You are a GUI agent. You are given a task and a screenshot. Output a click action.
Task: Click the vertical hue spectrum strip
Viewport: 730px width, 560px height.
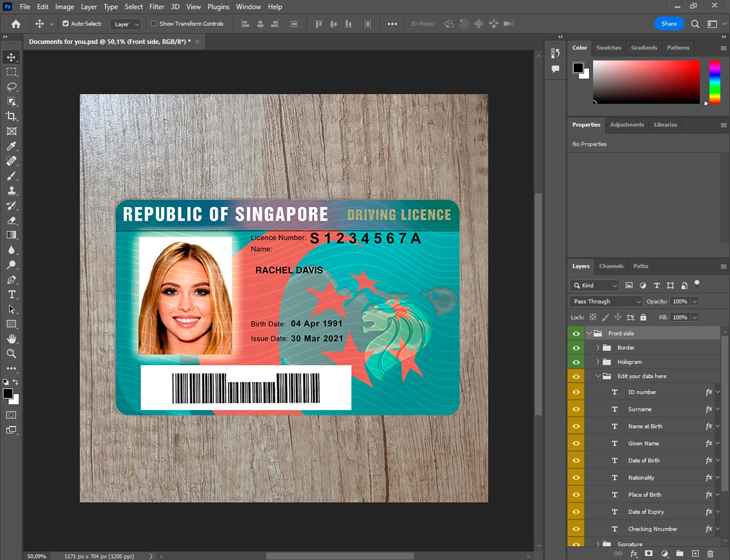tap(714, 82)
